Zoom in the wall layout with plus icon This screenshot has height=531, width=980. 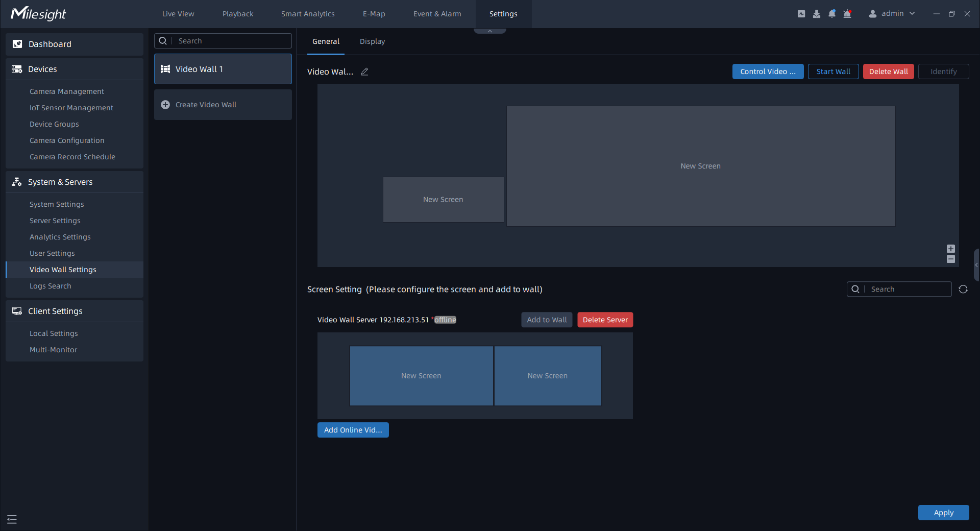pos(950,249)
